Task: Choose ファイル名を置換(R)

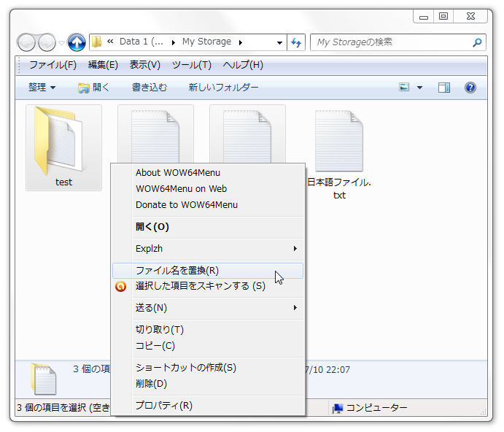Action: tap(208, 271)
